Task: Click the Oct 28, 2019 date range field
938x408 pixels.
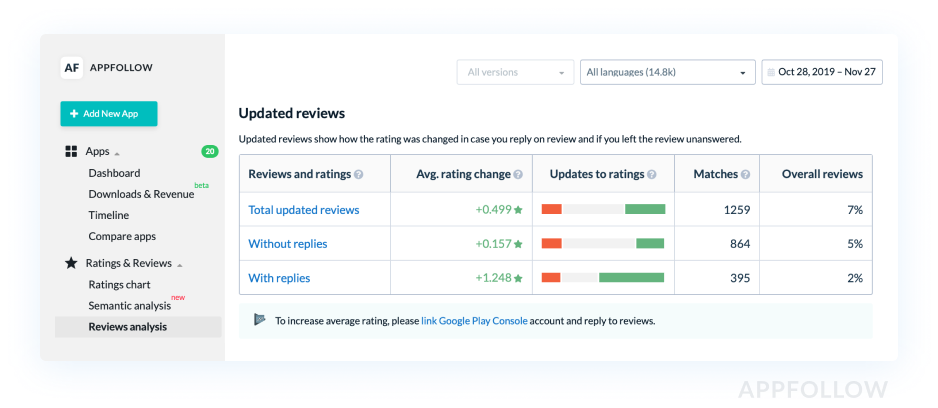Action: 827,73
